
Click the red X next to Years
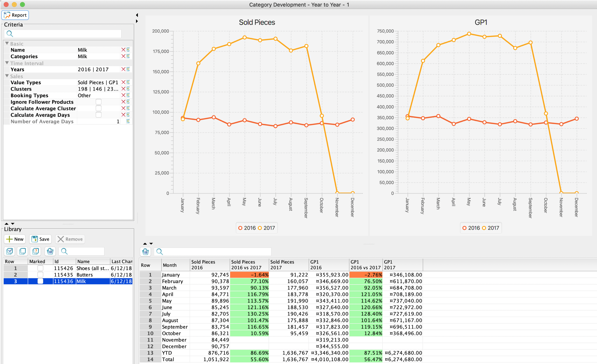[123, 69]
